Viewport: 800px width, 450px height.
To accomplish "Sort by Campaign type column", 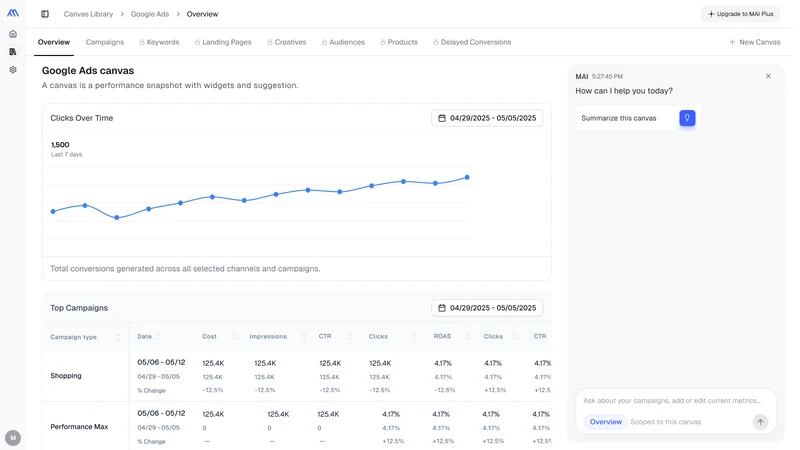I will 118,337.
